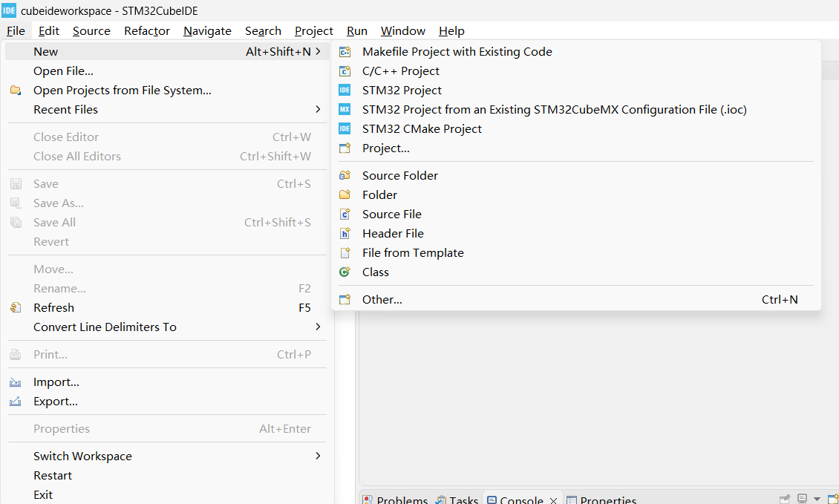Click the Display Selected Console monitor icon
Image resolution: width=839 pixels, height=504 pixels.
click(802, 500)
